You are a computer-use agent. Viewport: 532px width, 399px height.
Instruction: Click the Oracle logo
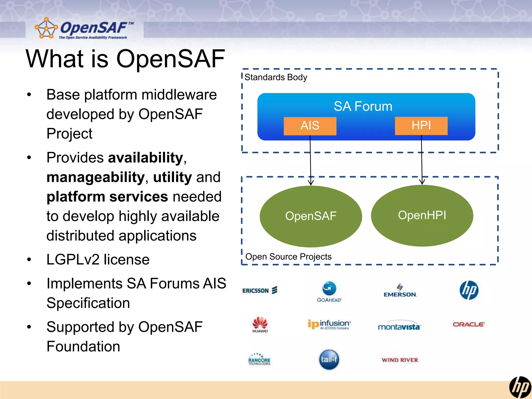[469, 324]
